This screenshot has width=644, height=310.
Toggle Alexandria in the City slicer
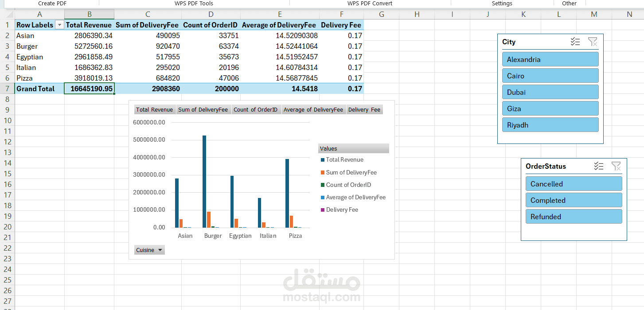click(550, 59)
